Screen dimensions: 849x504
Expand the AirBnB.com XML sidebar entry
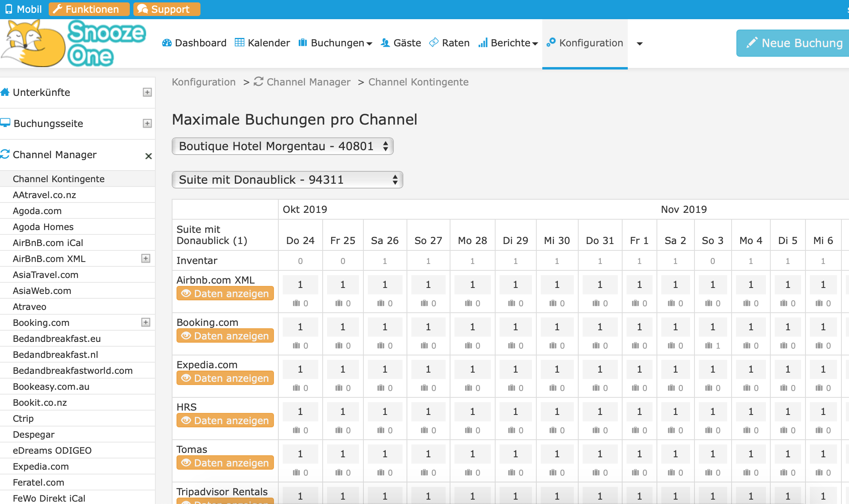[146, 258]
